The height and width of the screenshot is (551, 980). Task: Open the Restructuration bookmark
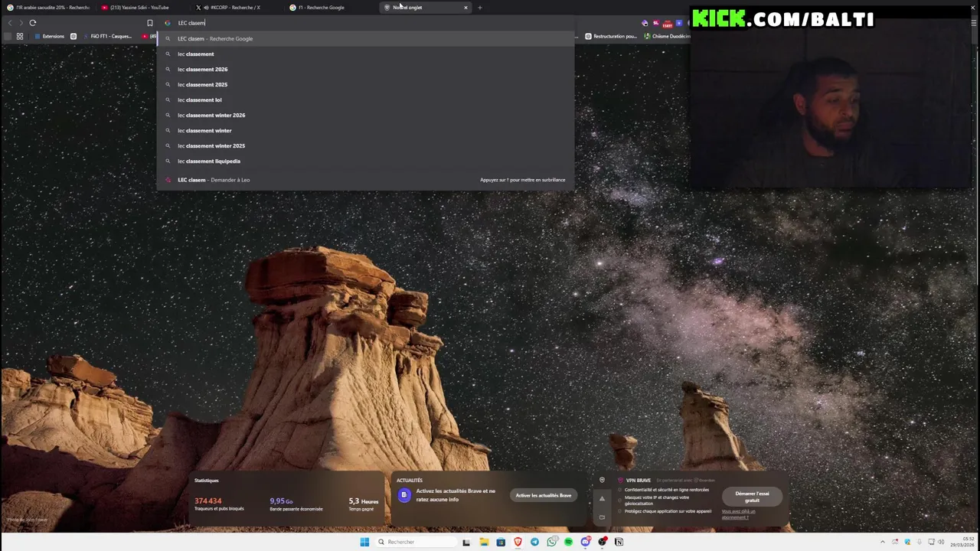611,36
